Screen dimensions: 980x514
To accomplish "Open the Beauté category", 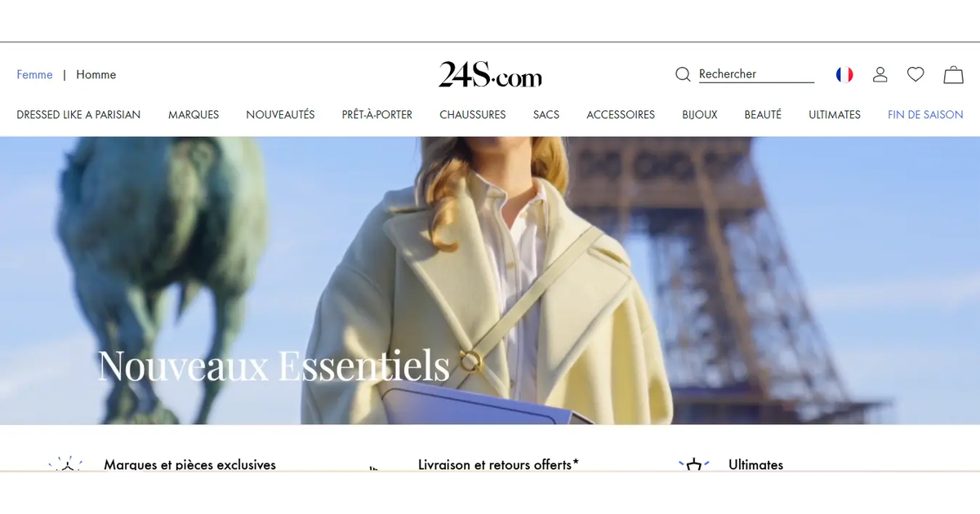I will (x=763, y=115).
